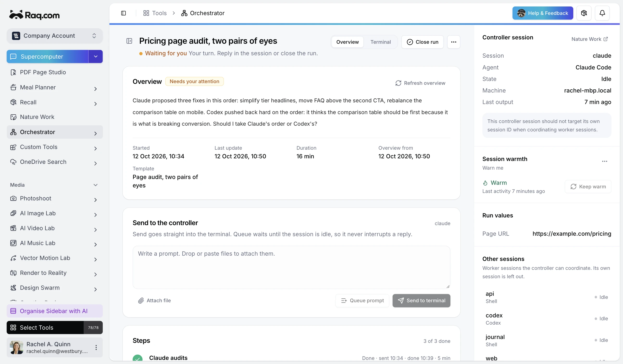Image resolution: width=623 pixels, height=364 pixels.
Task: Open the Company Account switcher
Action: (x=55, y=36)
